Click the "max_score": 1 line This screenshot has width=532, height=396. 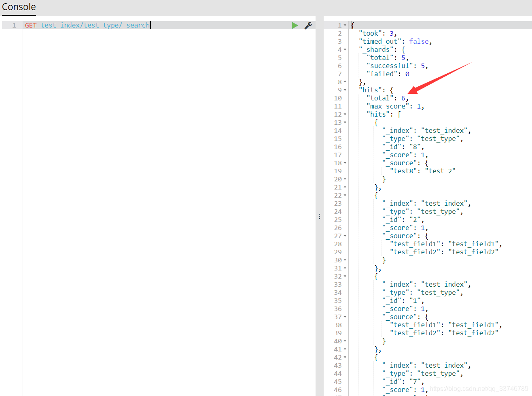[395, 106]
